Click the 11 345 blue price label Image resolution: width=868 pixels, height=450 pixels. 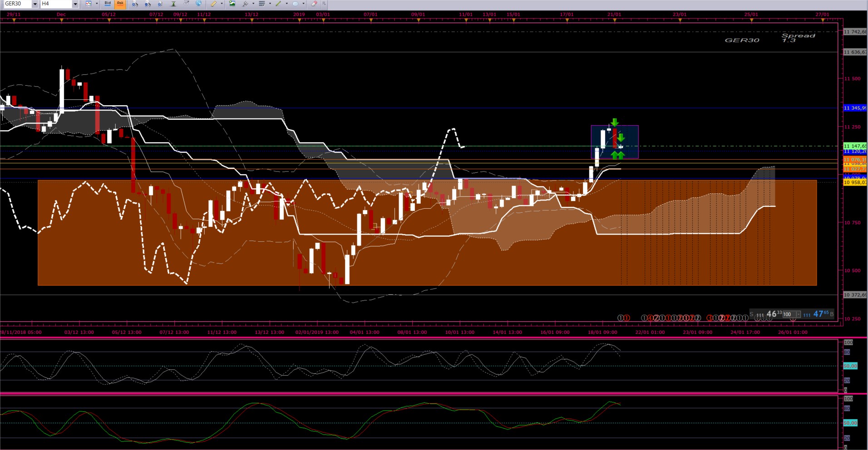tap(855, 108)
